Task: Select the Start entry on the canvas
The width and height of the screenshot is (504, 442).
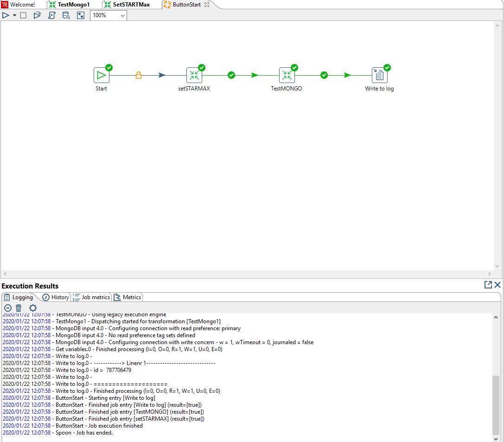Action: [101, 75]
